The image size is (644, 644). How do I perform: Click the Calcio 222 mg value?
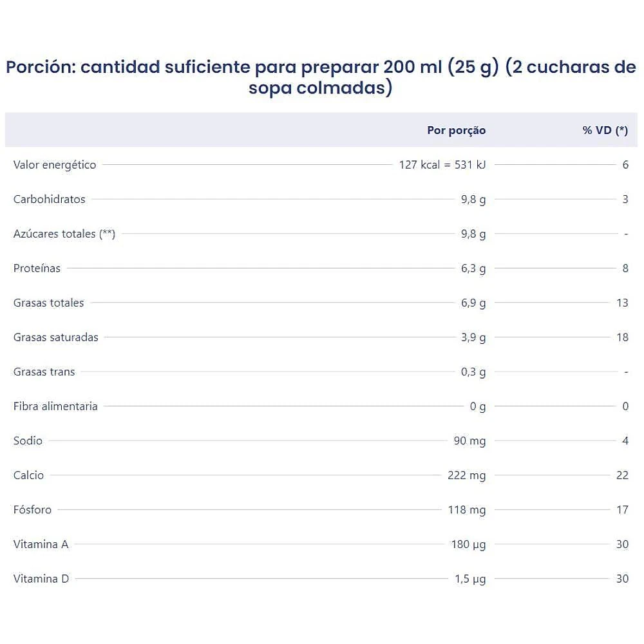466,475
